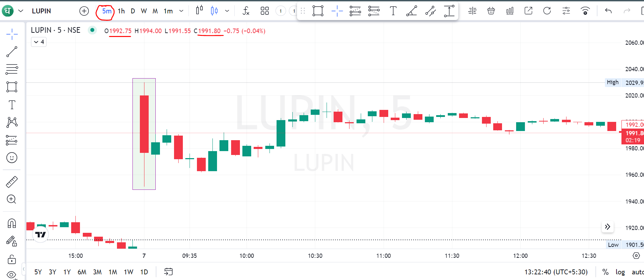Viewport: 644px width, 280px height.
Task: Open Fibonacci lines tool in left sidebar
Action: [x=12, y=69]
